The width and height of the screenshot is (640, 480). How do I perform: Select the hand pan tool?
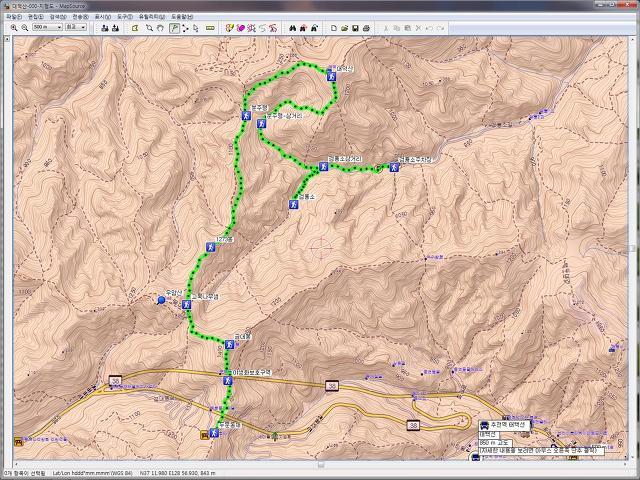click(x=160, y=28)
